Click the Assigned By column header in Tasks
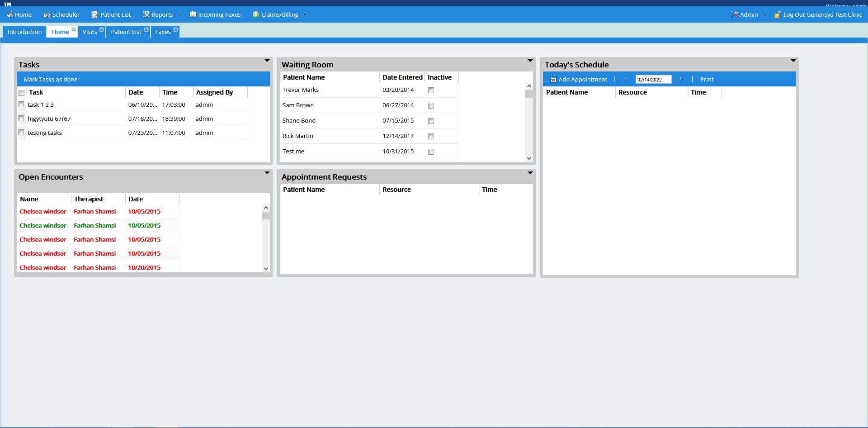 220,92
